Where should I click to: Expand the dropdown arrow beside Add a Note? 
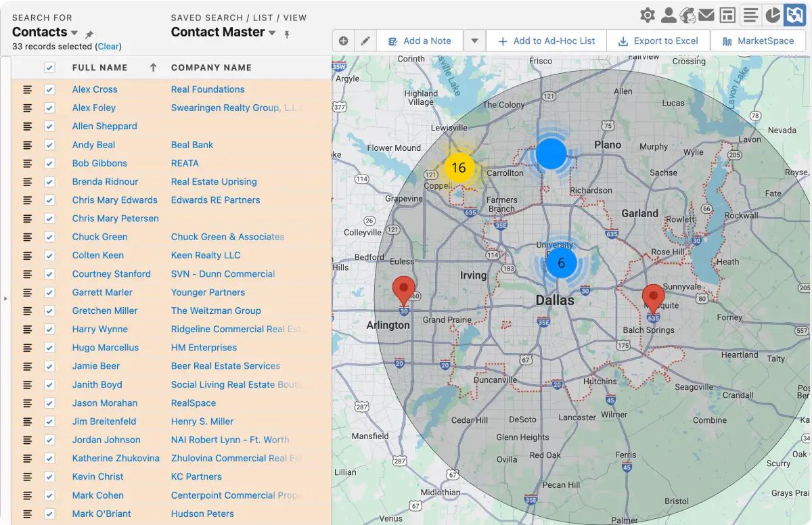pyautogui.click(x=474, y=41)
